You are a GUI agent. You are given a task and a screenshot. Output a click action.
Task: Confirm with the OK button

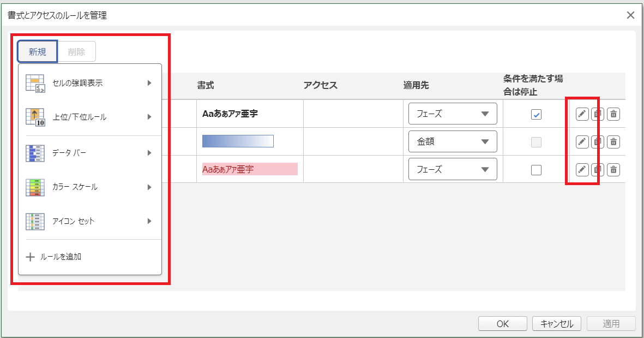[503, 324]
